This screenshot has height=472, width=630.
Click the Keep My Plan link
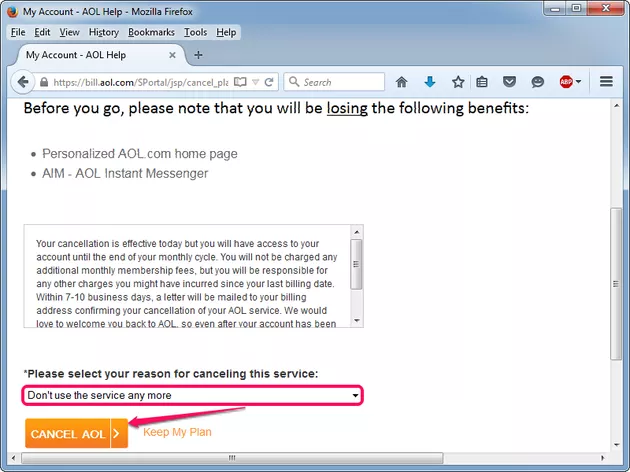[x=177, y=432]
